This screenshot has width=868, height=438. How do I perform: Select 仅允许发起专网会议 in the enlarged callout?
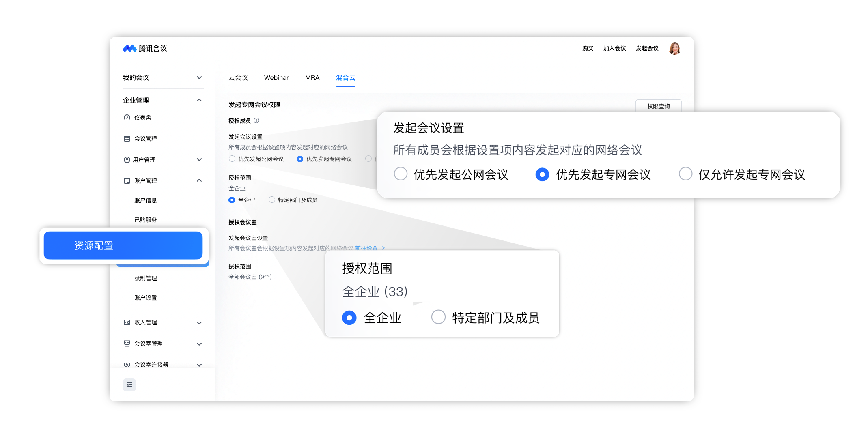[x=685, y=174]
